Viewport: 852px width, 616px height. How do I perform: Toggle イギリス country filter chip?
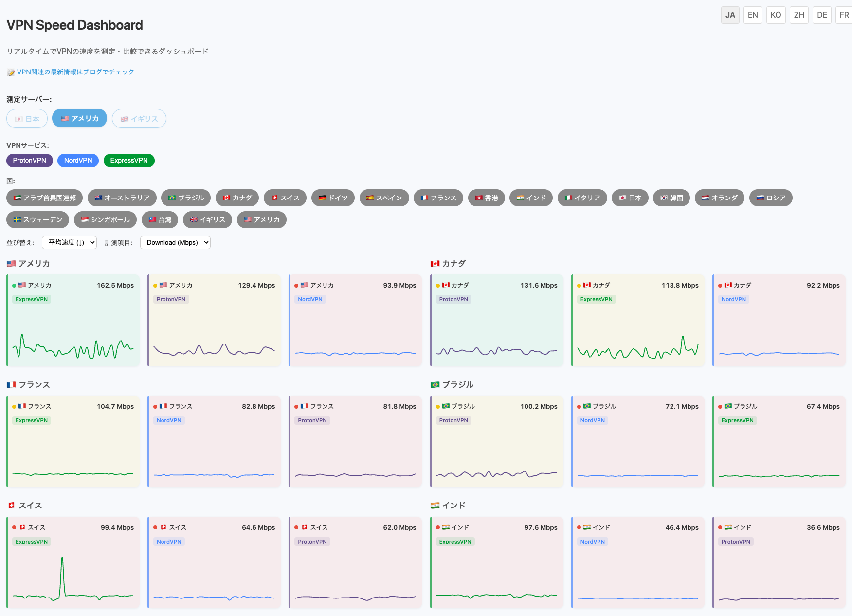pyautogui.click(x=207, y=220)
